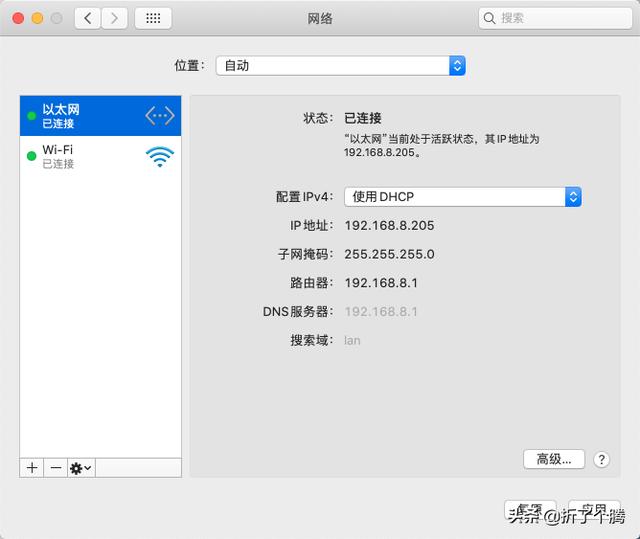Click the 高级… button
The image size is (640, 539).
[x=554, y=459]
